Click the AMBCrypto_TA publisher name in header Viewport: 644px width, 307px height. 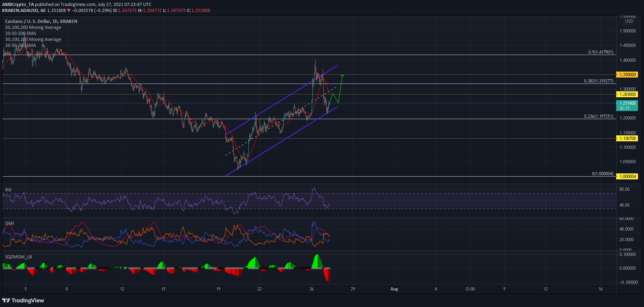(x=18, y=5)
